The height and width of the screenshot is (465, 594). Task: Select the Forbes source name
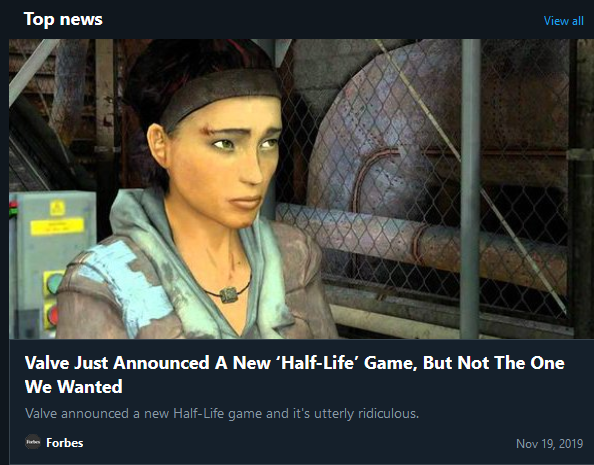[x=64, y=443]
